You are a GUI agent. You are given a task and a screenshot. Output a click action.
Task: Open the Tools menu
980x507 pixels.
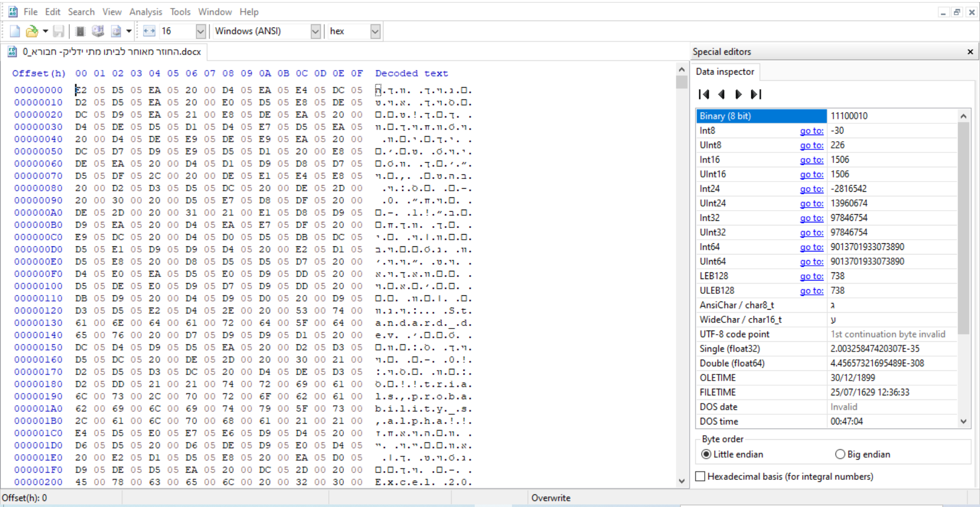tap(180, 12)
